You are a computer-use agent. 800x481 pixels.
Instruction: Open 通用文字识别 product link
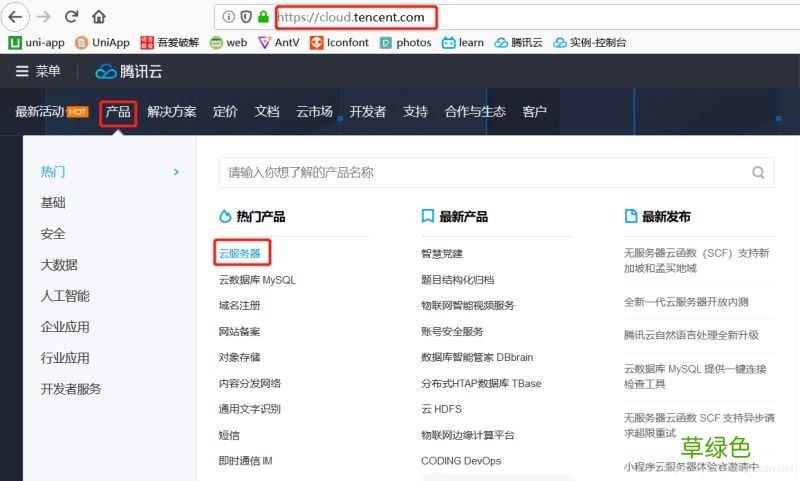pos(250,409)
